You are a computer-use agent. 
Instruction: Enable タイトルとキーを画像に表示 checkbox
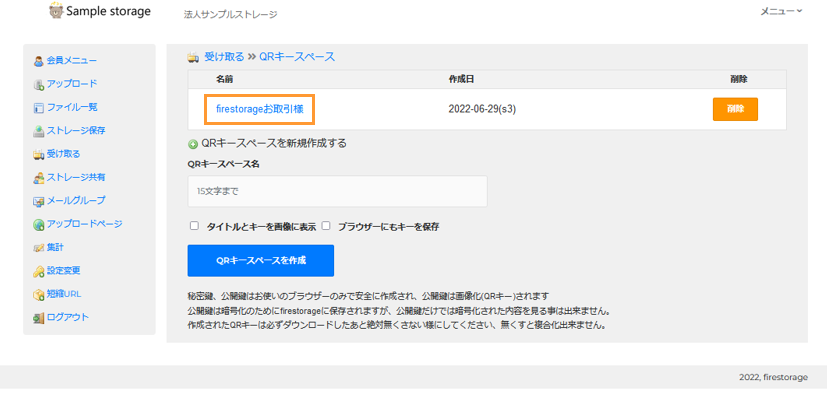pyautogui.click(x=194, y=226)
